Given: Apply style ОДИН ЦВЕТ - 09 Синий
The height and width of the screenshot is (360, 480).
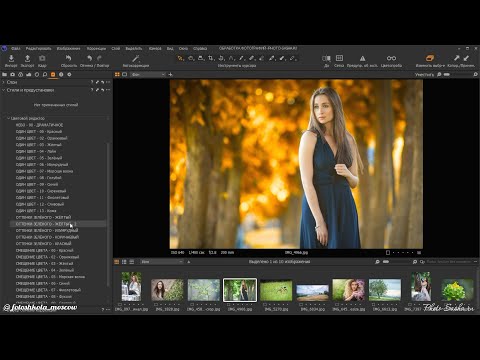Looking at the screenshot, I should pos(37,184).
